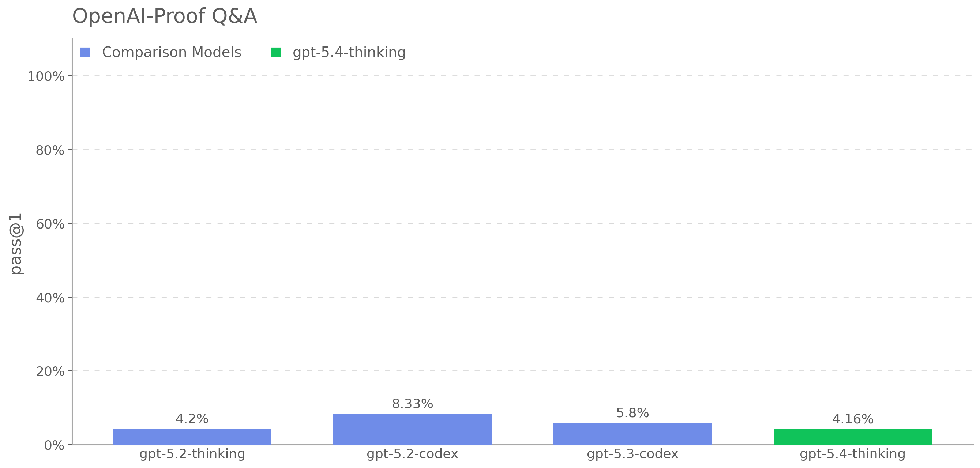Click the blue gpt-5.2-thinking bar
The image size is (980, 468).
point(192,437)
